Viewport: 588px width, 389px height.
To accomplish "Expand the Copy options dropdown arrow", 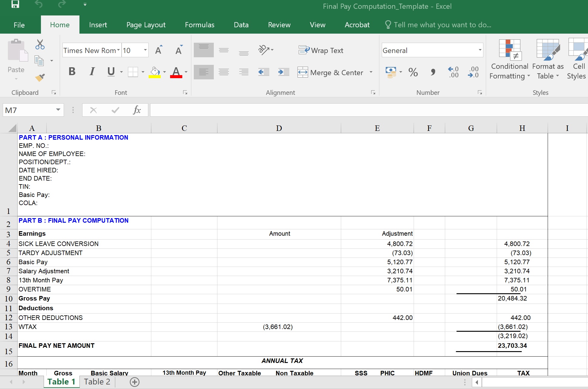I will coord(52,61).
